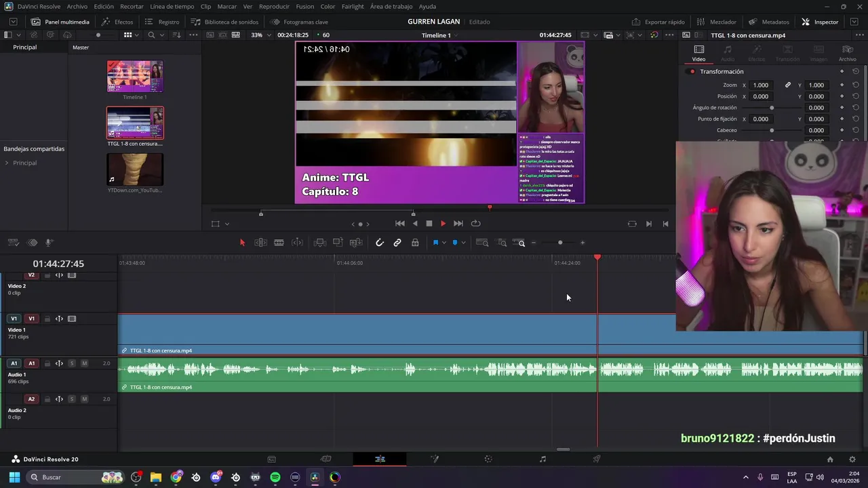Open Spotify from the Windows taskbar
Image resolution: width=868 pixels, height=488 pixels.
click(275, 477)
